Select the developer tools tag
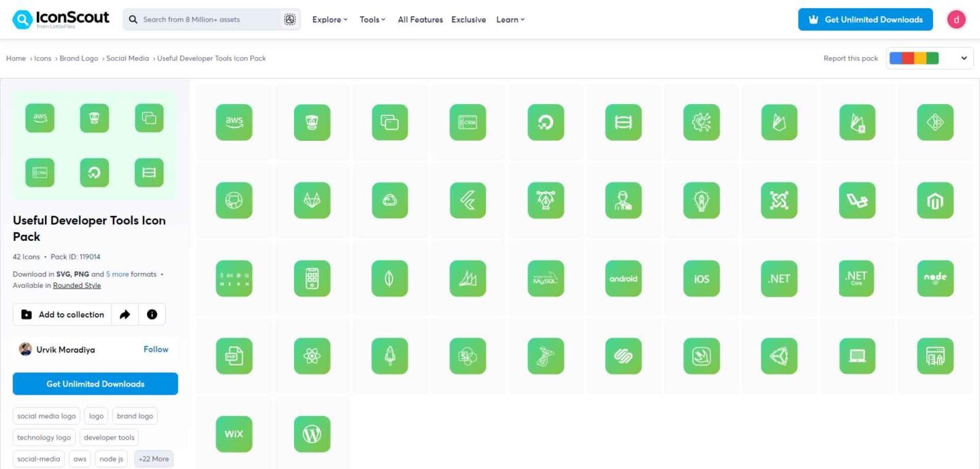980x469 pixels. (110, 438)
